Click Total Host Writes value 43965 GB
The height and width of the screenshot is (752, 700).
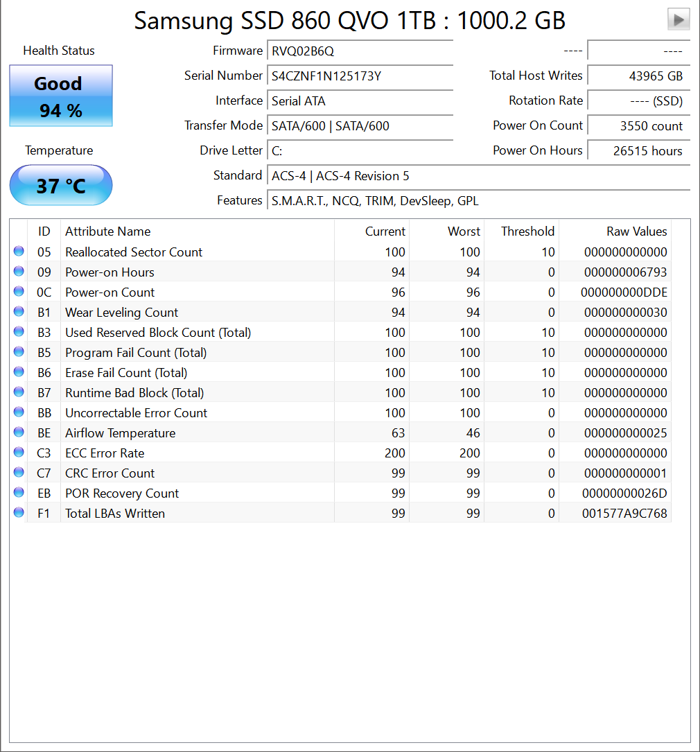(638, 76)
